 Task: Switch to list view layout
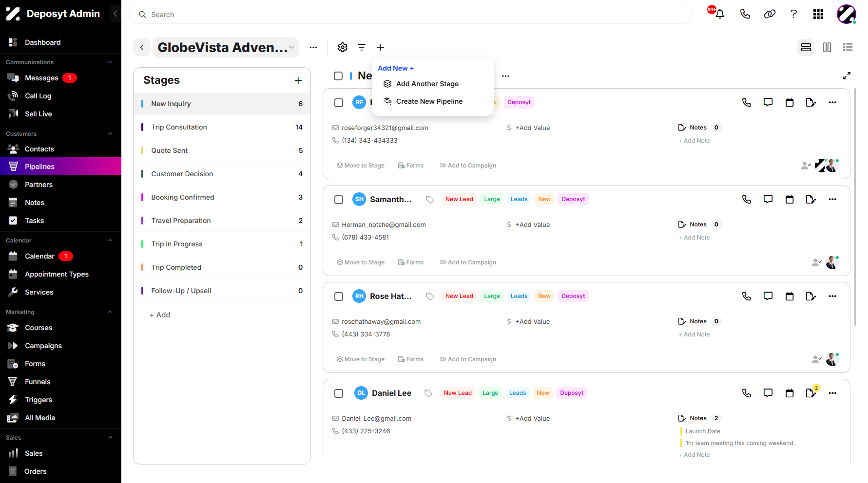[x=848, y=47]
